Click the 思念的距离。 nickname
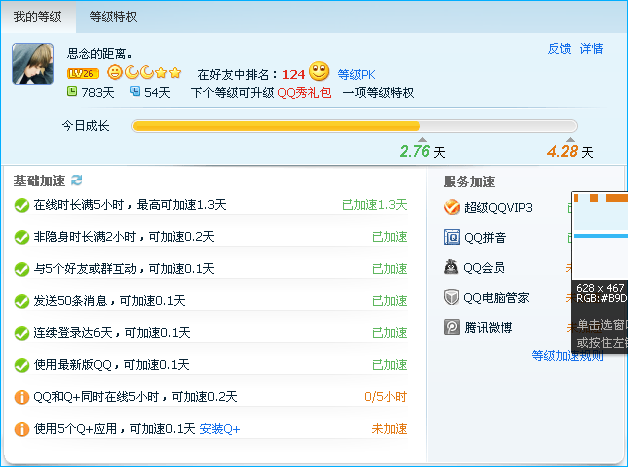This screenshot has width=628, height=467. (100, 53)
